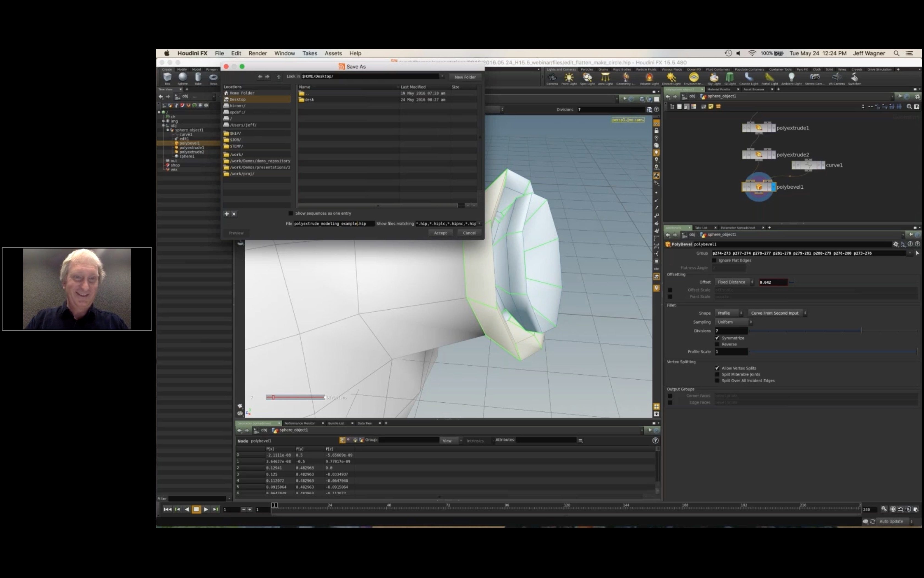Add a Caustic Light from shelf
Screen dimensions: 924x578
(x=749, y=79)
